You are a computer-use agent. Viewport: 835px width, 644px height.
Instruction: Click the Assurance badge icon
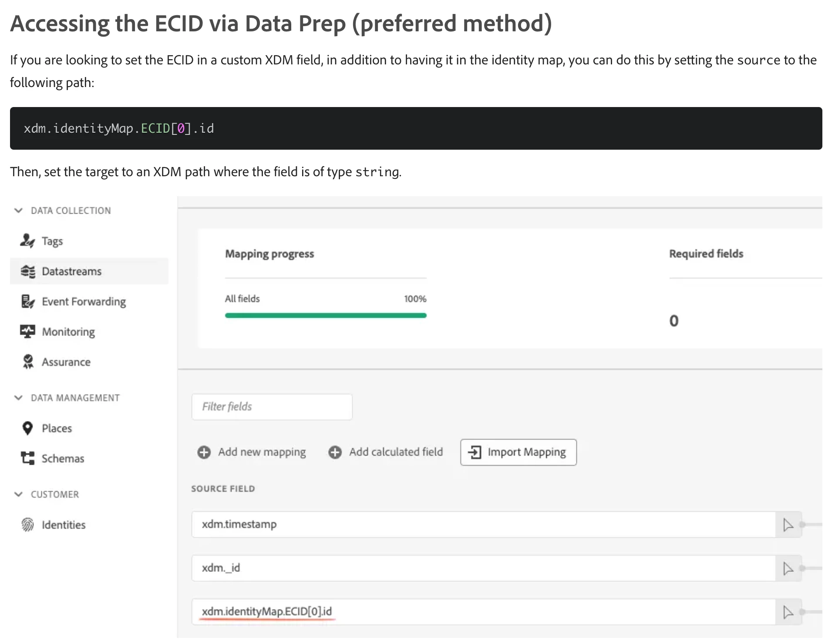point(28,362)
